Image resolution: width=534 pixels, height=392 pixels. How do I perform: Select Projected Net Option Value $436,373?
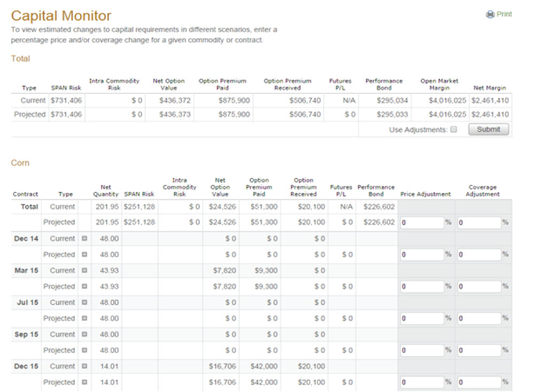[x=175, y=114]
